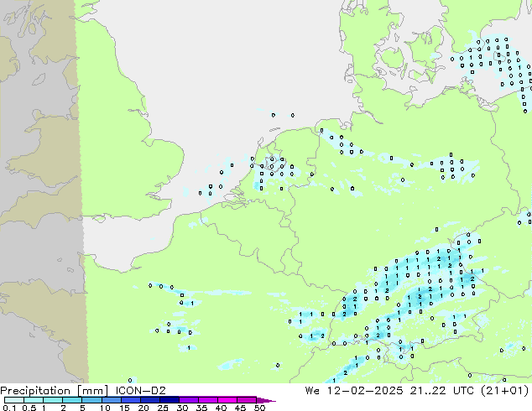Click the '0.5' legend scale value
The width and height of the screenshot is (532, 411).
pos(29,408)
